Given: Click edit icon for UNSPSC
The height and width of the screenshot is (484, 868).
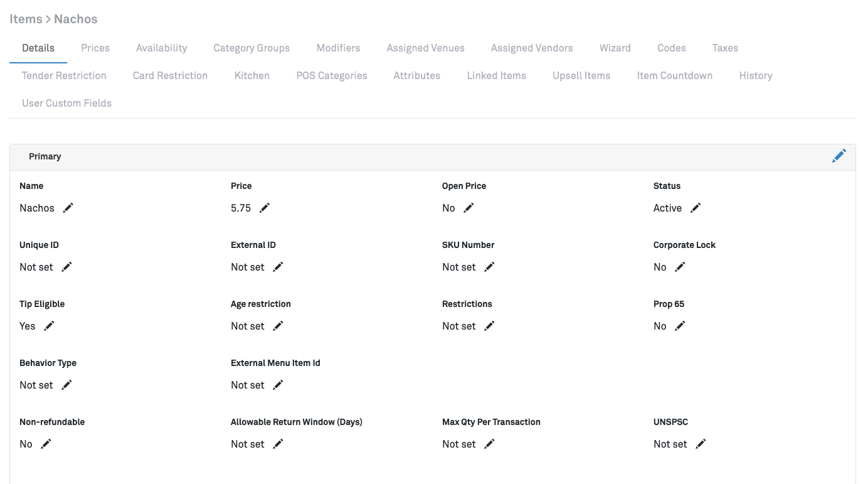Looking at the screenshot, I should pos(701,444).
